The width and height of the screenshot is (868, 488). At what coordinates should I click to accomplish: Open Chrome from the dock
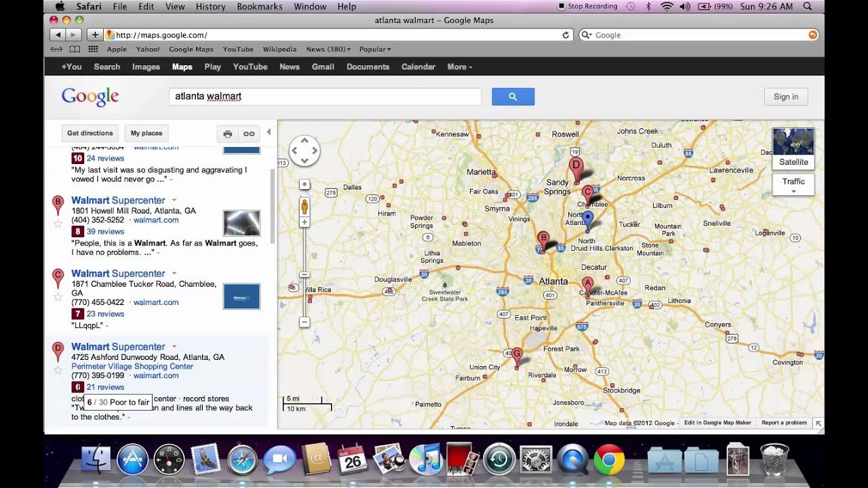(608, 460)
